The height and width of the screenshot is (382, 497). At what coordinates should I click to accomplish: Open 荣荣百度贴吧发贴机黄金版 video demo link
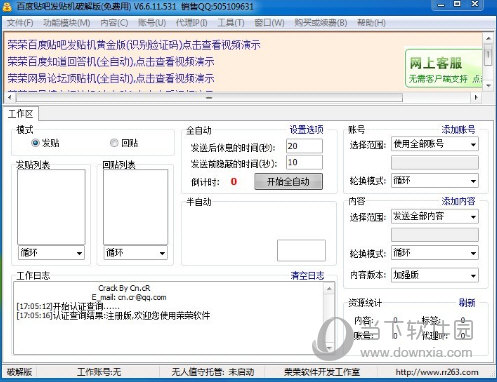[134, 45]
